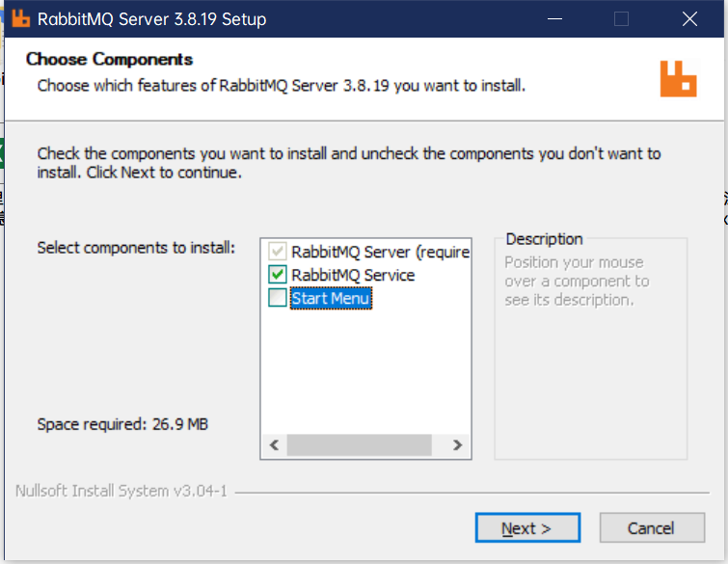Viewport: 728px width, 564px height.
Task: Cancel the RabbitMQ setup
Action: pyautogui.click(x=651, y=528)
